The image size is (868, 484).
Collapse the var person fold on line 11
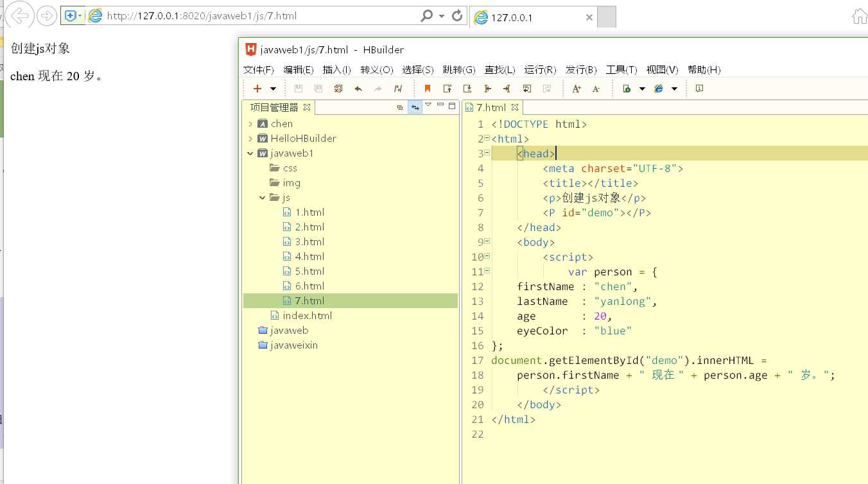[x=487, y=271]
